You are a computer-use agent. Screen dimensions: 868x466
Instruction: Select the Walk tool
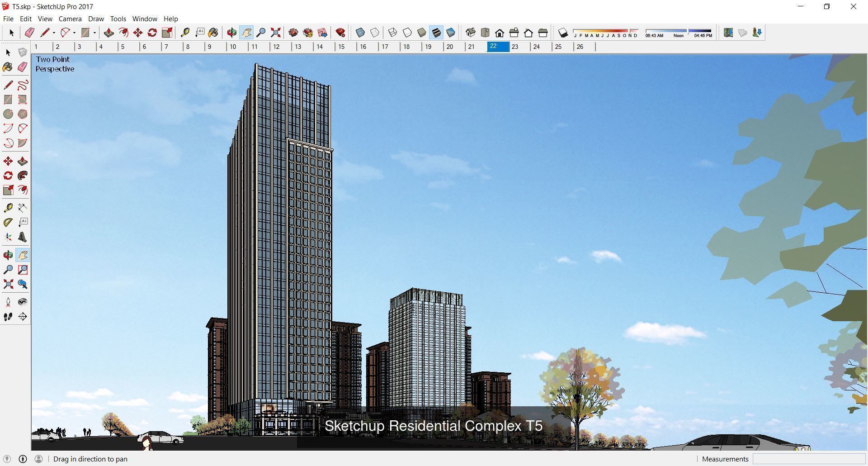tap(8, 317)
